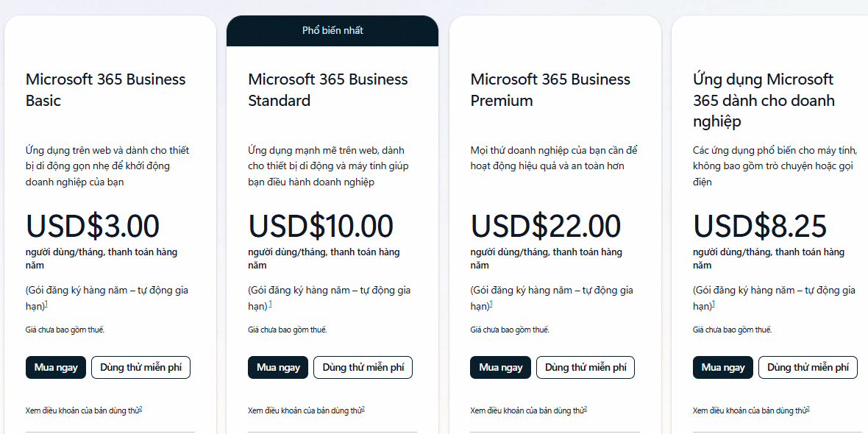The image size is (868, 434).
Task: Open footnote 1 under Business Standard renewal
Action: click(x=270, y=304)
